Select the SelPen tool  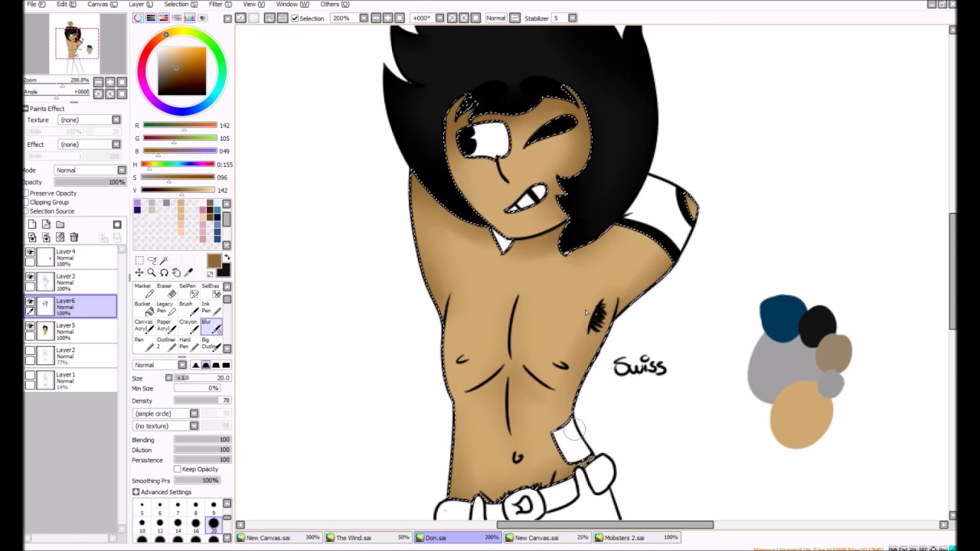188,291
